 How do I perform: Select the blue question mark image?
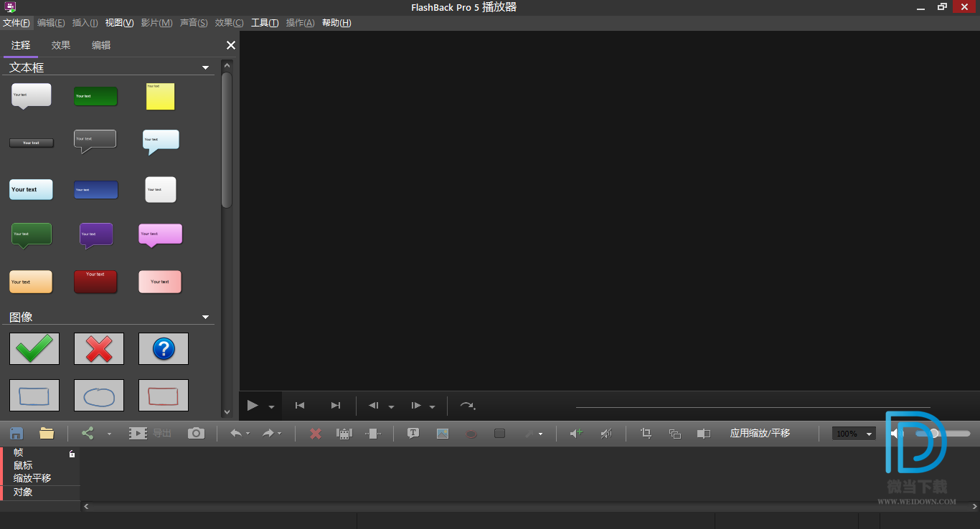(164, 348)
